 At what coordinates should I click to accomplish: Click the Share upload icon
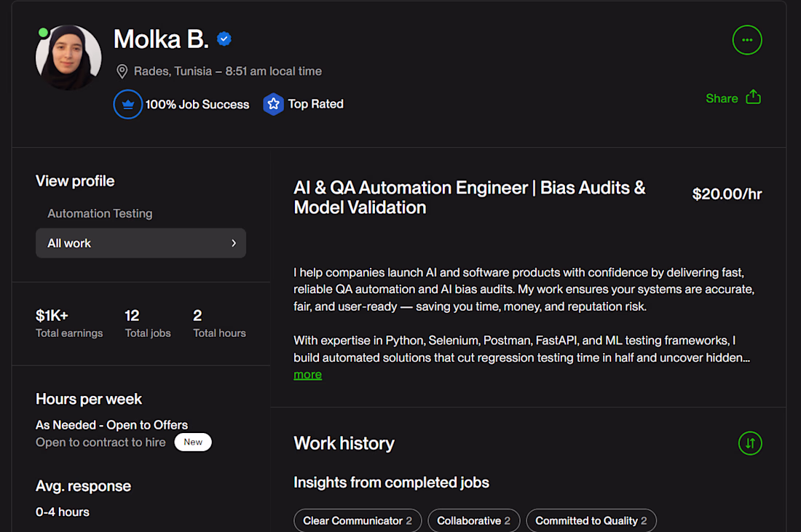point(754,98)
